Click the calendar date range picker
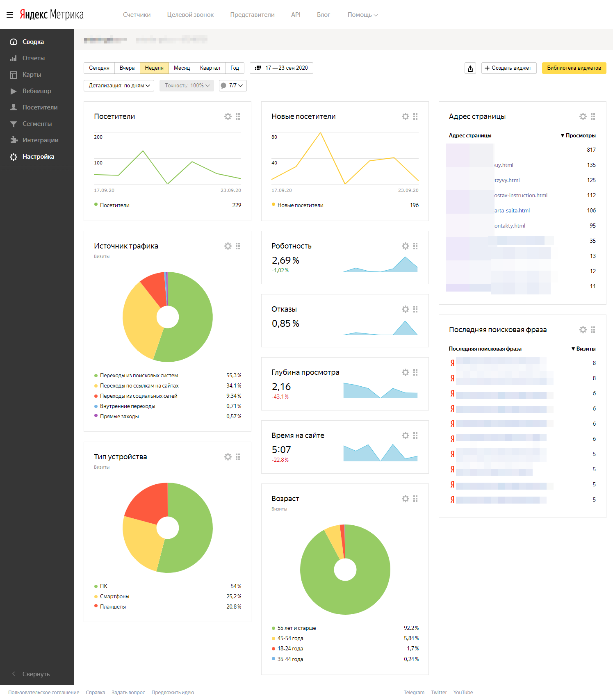This screenshot has height=700, width=613. [281, 68]
